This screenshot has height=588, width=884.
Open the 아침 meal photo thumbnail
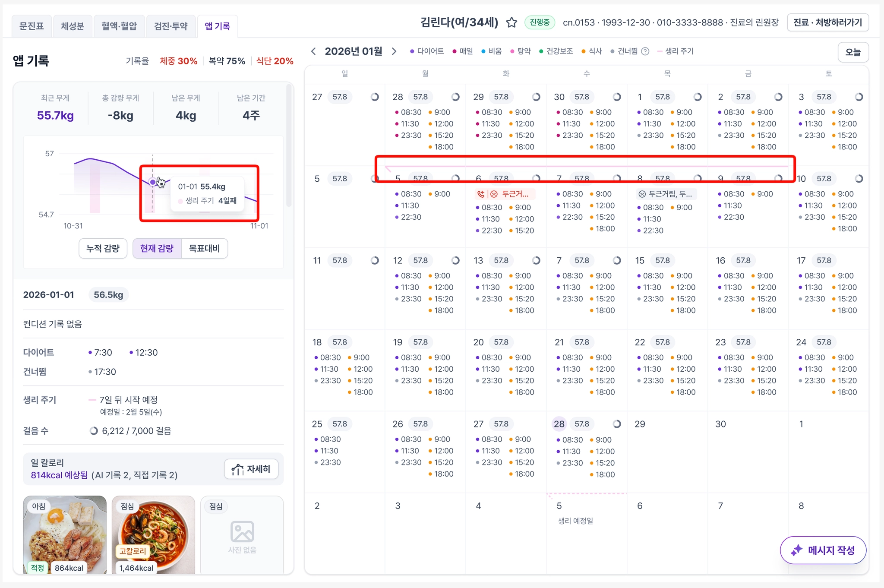click(x=65, y=535)
